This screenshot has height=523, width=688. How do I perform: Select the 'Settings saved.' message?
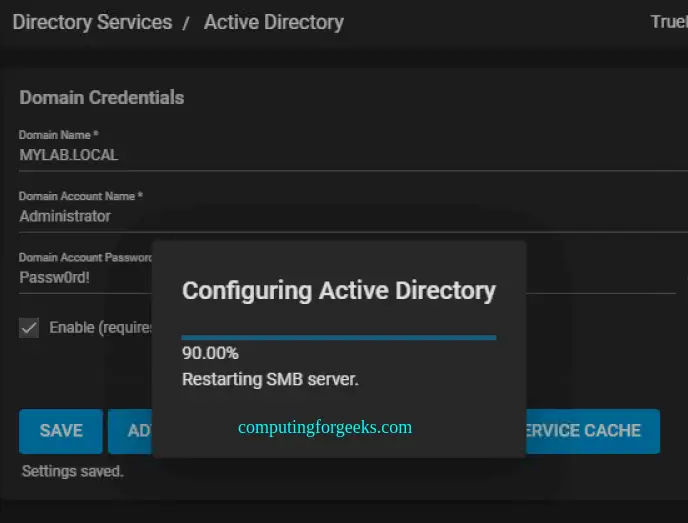[x=73, y=471]
